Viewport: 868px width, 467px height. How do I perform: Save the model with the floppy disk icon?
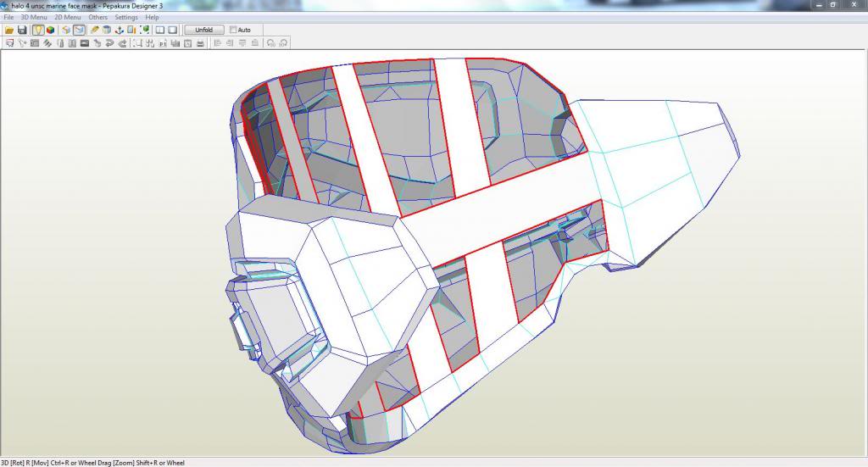coord(22,30)
